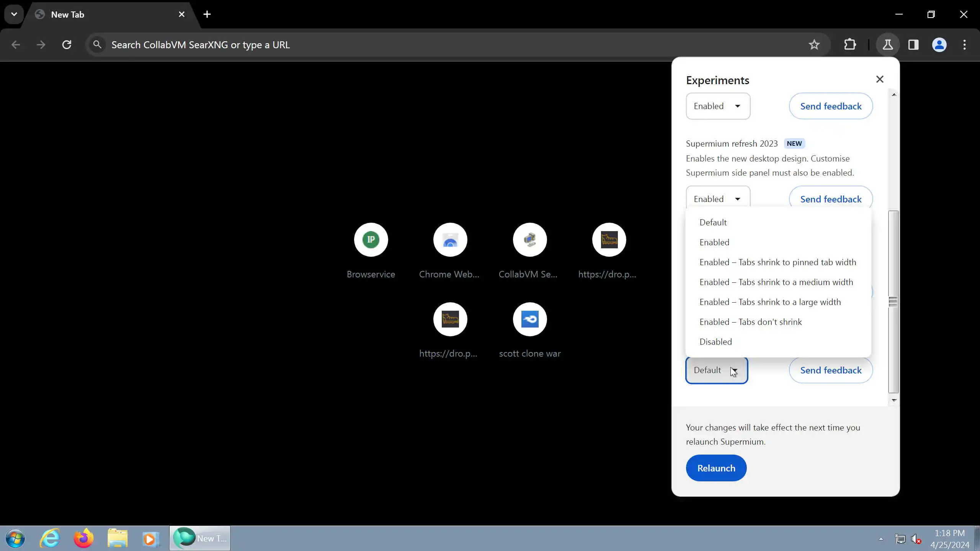Open the Browservice shortcut tile

tap(371, 240)
